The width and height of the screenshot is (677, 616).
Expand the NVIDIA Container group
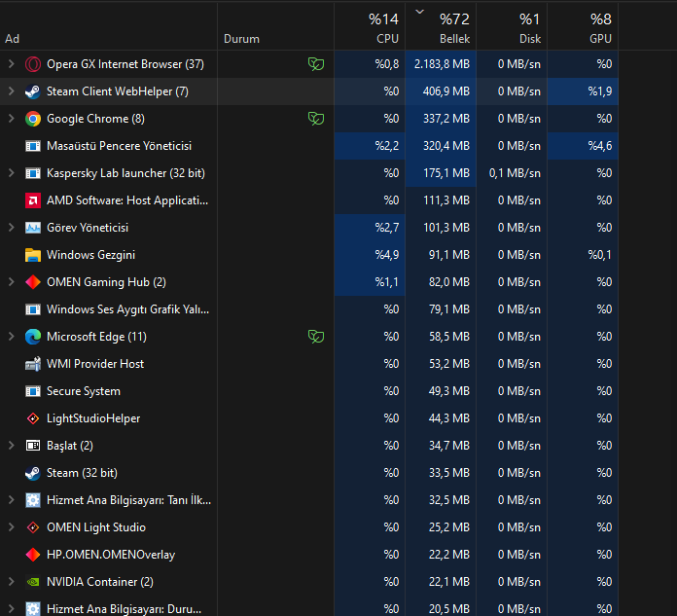(x=12, y=581)
